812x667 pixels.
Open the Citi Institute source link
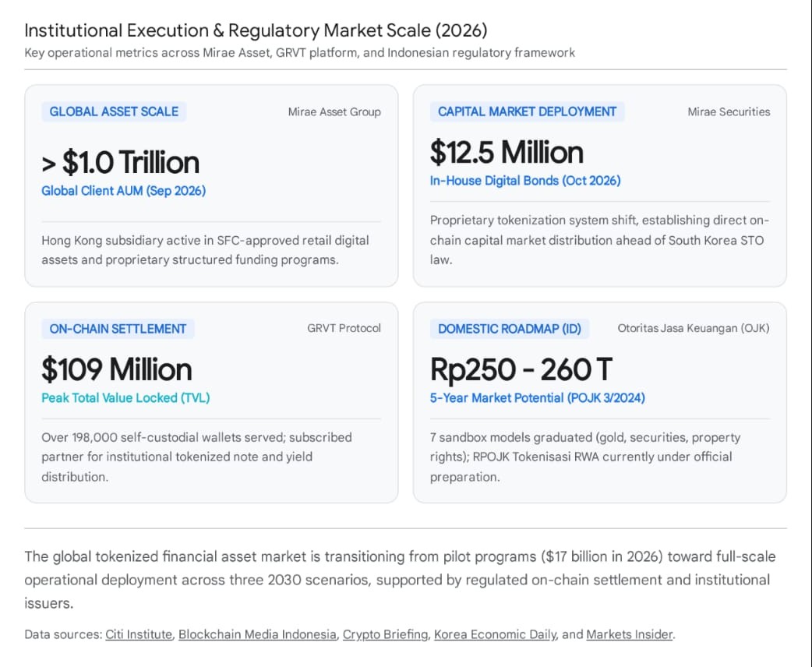click(139, 634)
